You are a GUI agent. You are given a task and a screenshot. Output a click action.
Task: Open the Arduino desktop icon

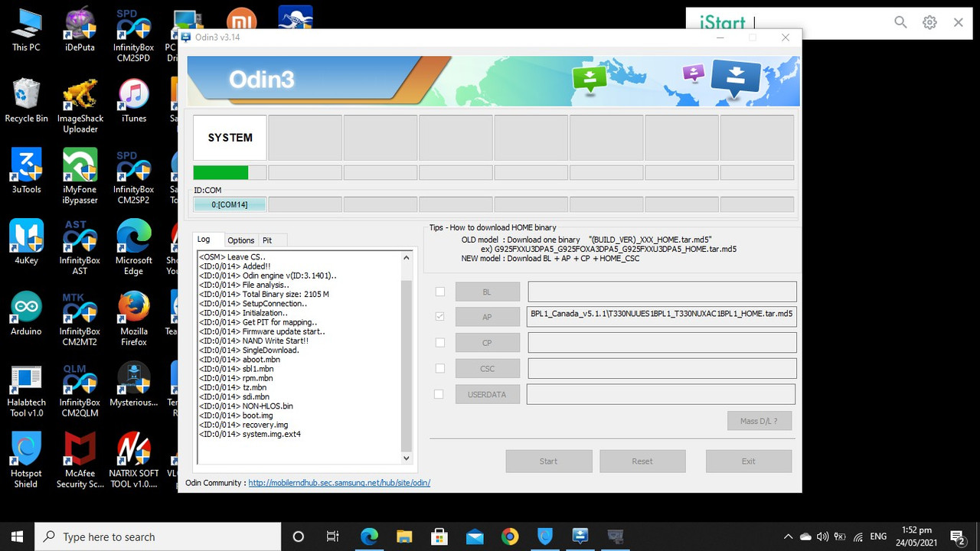(x=26, y=314)
